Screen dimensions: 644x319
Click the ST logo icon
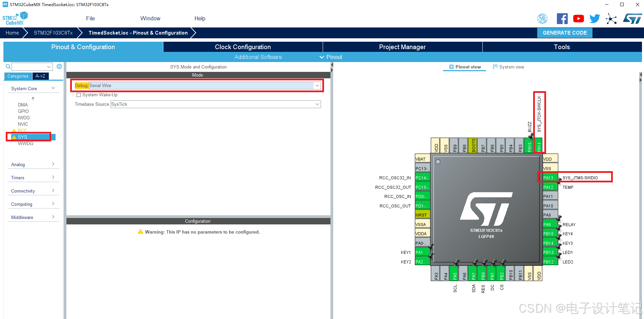point(632,19)
